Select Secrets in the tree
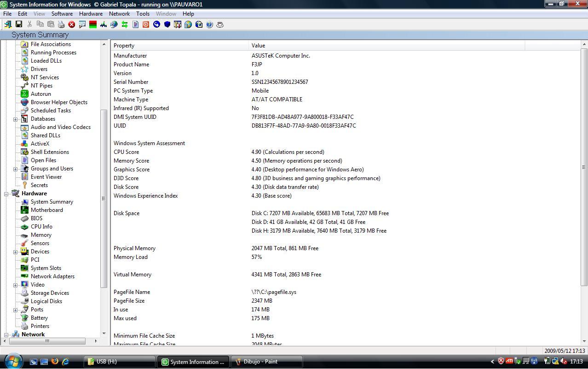This screenshot has height=369, width=588. point(39,185)
